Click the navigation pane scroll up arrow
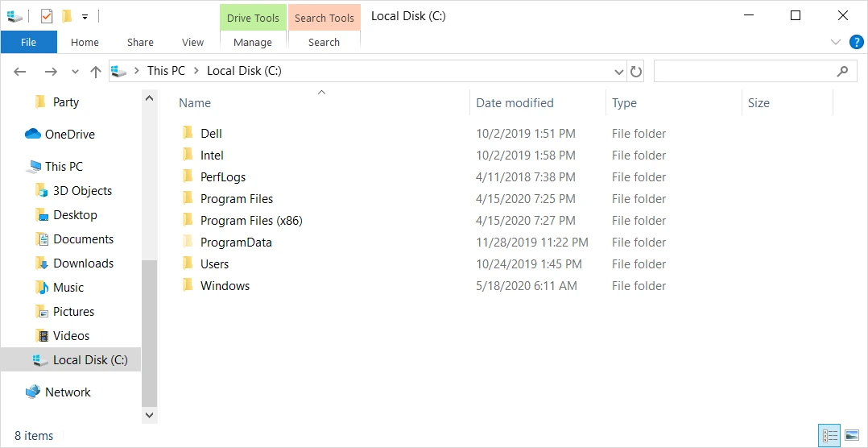 pos(150,98)
